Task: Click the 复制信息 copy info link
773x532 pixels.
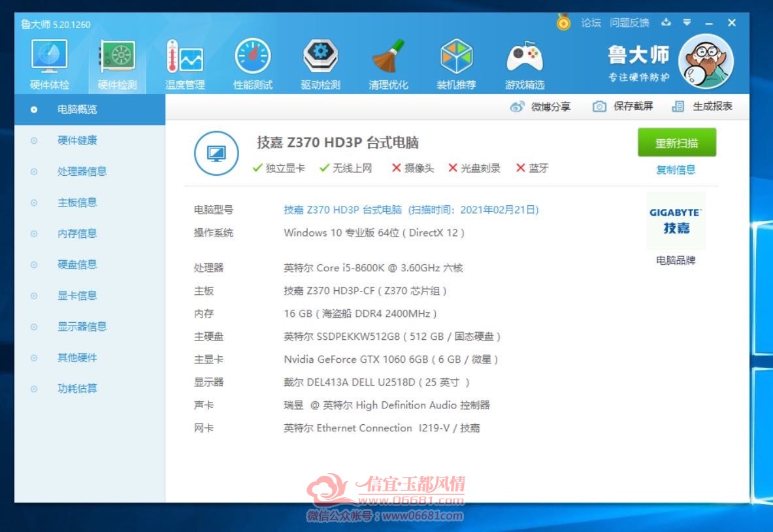Action: pyautogui.click(x=676, y=170)
